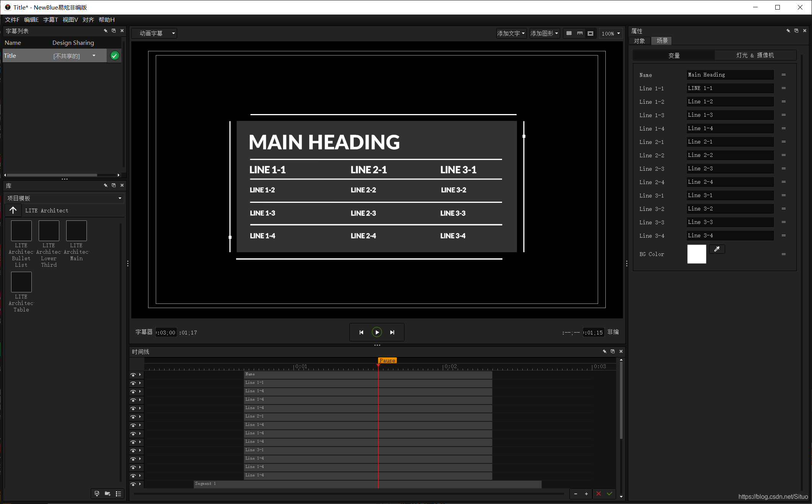Jump to the end of the title
Image resolution: width=812 pixels, height=504 pixels.
(392, 332)
